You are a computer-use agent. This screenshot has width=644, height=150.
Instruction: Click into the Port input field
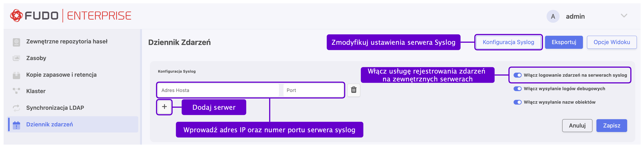point(313,90)
